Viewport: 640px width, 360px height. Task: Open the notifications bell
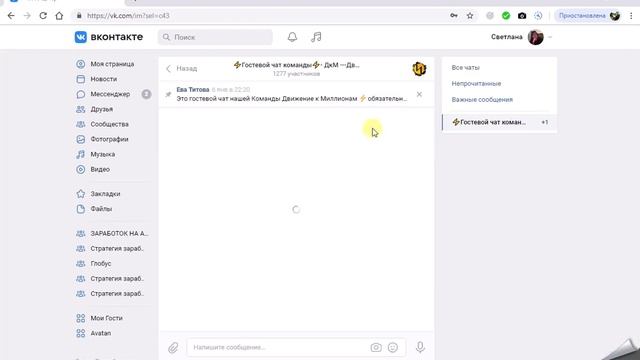[292, 37]
